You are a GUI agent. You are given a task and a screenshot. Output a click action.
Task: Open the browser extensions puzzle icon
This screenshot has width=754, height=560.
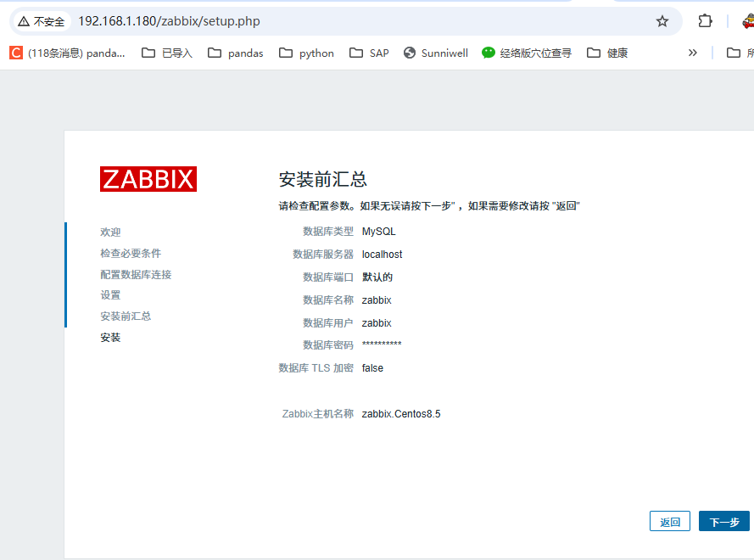click(x=705, y=21)
